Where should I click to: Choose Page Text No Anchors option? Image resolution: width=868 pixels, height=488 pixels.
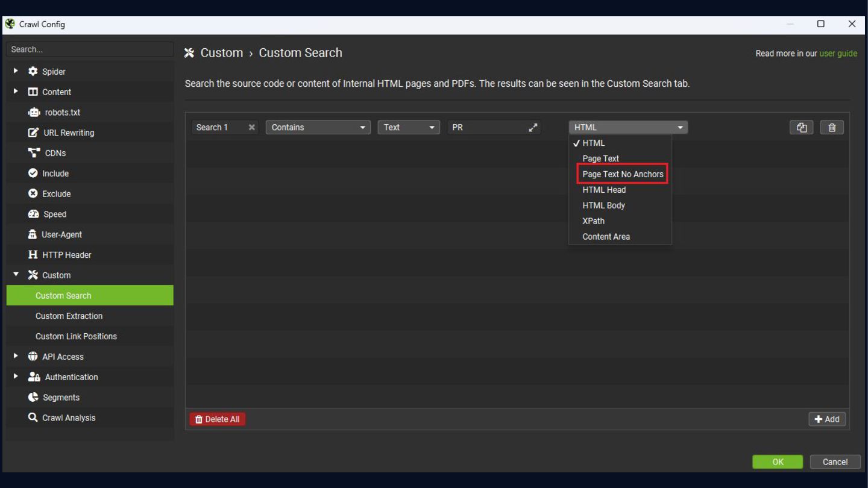[620, 174]
